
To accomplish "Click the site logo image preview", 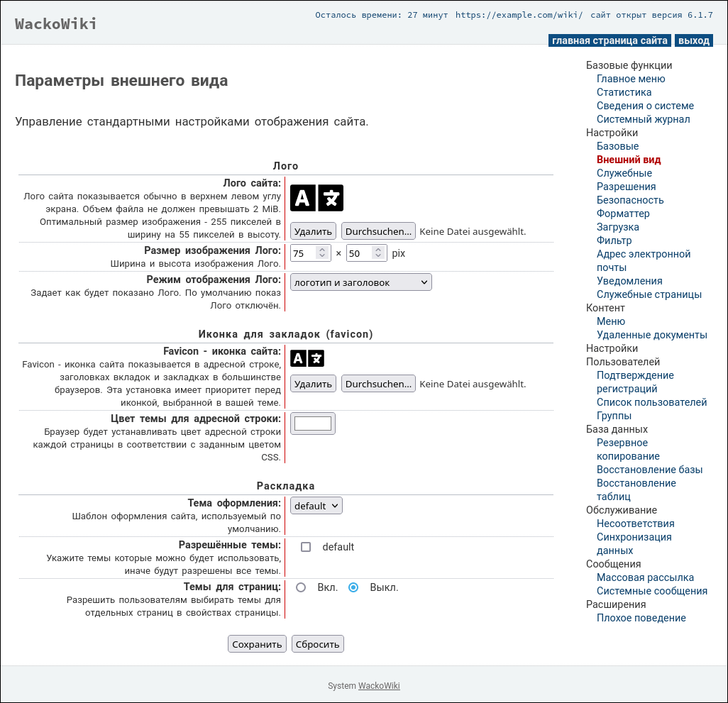I will pyautogui.click(x=316, y=198).
